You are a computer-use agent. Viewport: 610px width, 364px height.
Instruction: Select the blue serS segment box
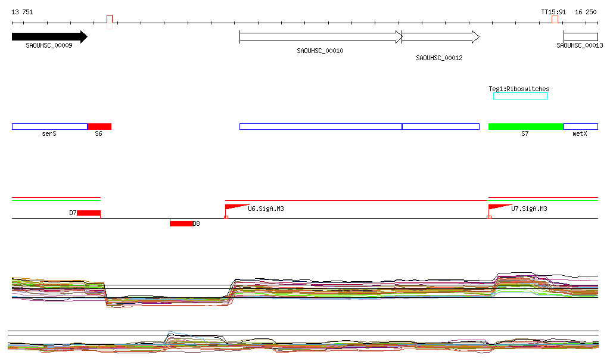coord(50,126)
